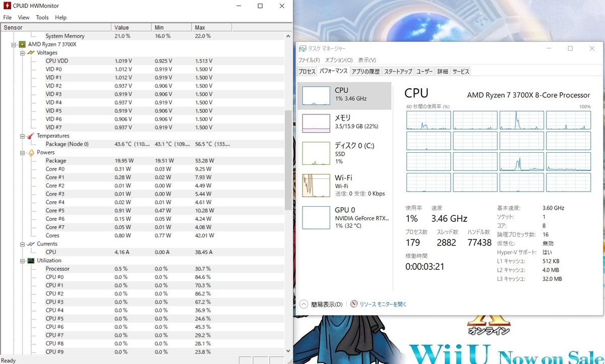Open the 表示(V) menu in Task Manager

coord(367,60)
